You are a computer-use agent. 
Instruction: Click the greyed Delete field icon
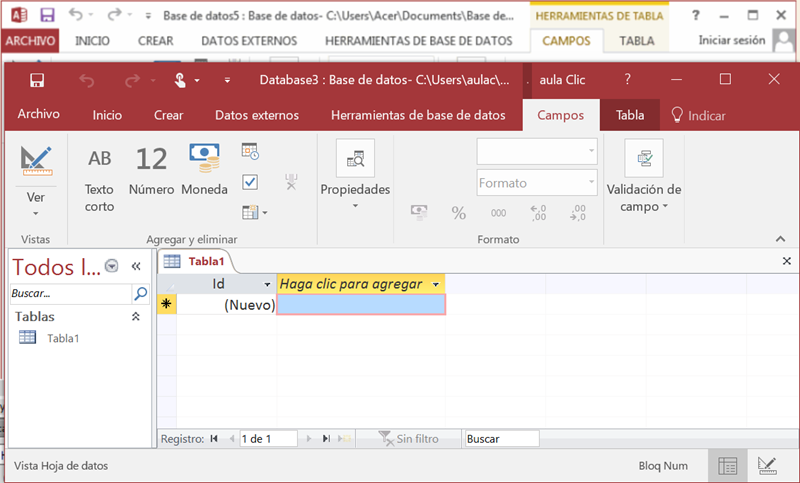coord(291,182)
